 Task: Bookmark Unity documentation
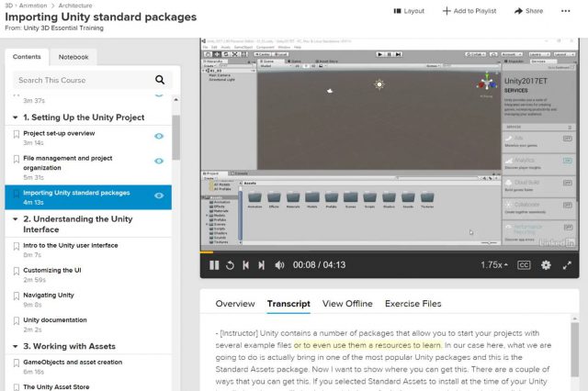pyautogui.click(x=17, y=321)
